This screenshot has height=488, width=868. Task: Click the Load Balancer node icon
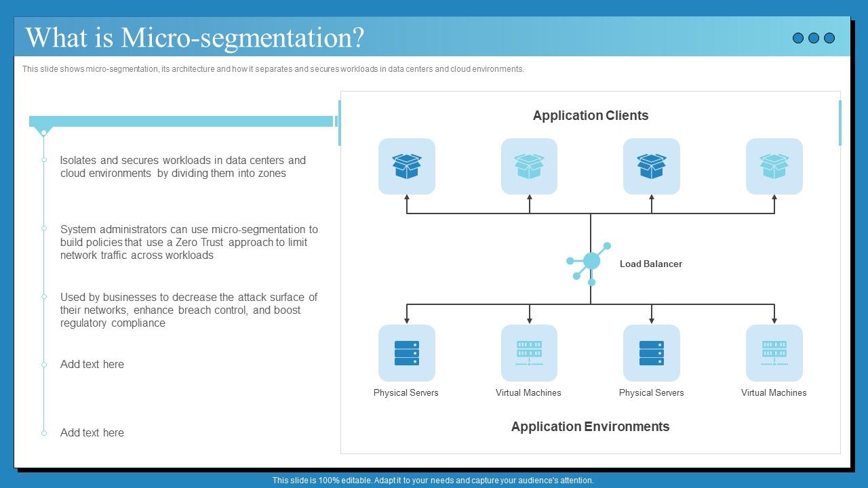point(589,263)
